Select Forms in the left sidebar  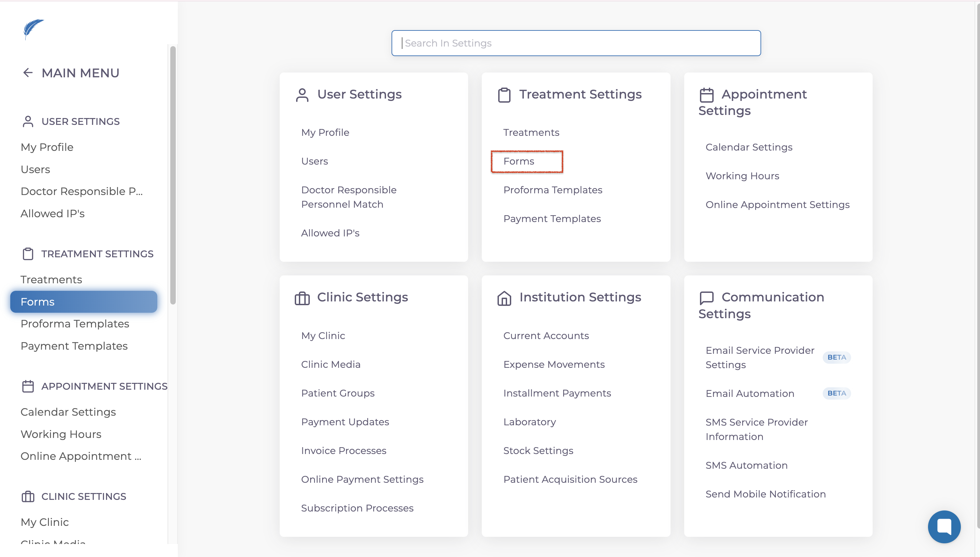pos(83,302)
